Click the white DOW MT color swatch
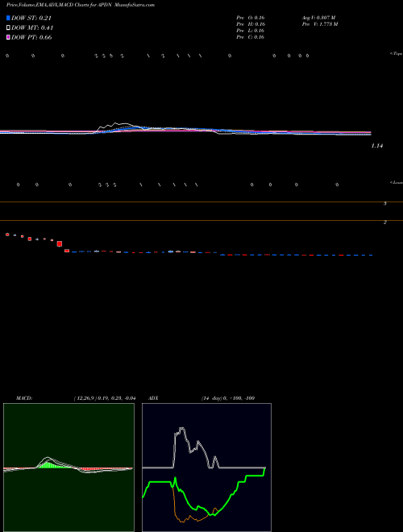403x532 pixels. (x=8, y=28)
